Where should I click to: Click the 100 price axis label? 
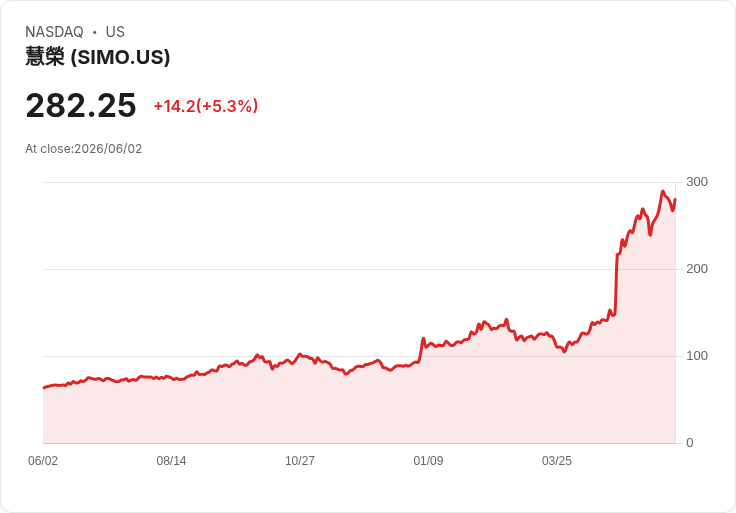(x=697, y=356)
